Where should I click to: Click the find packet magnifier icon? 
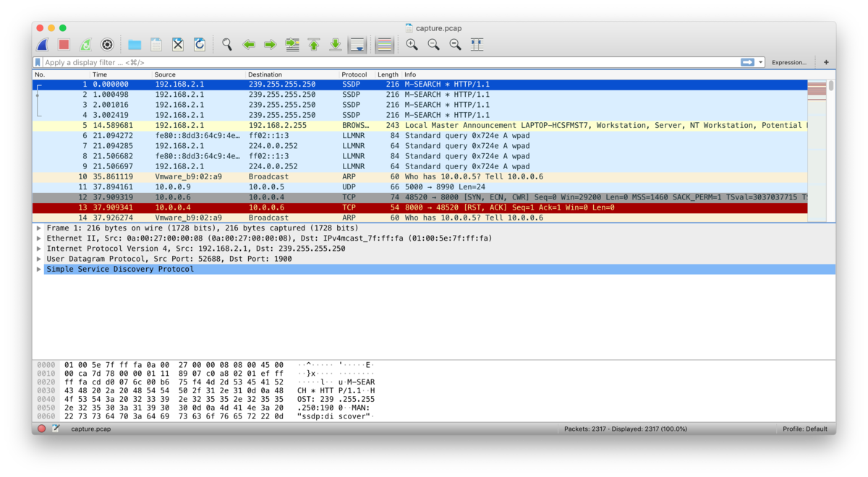(227, 45)
